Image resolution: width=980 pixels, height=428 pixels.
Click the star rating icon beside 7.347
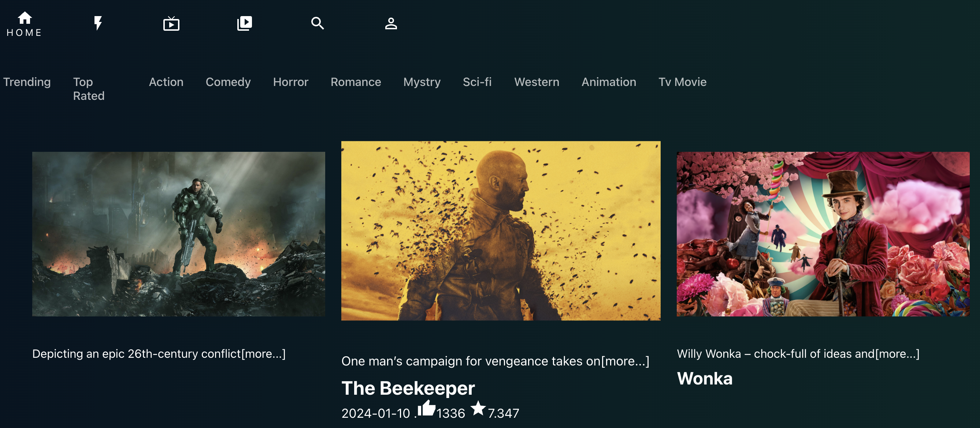(478, 409)
